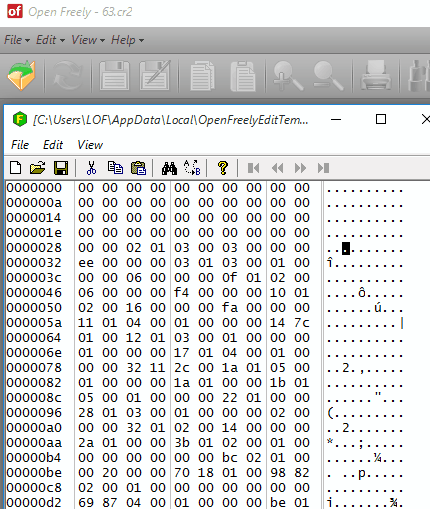Open the main File dropdown menu

tap(17, 40)
